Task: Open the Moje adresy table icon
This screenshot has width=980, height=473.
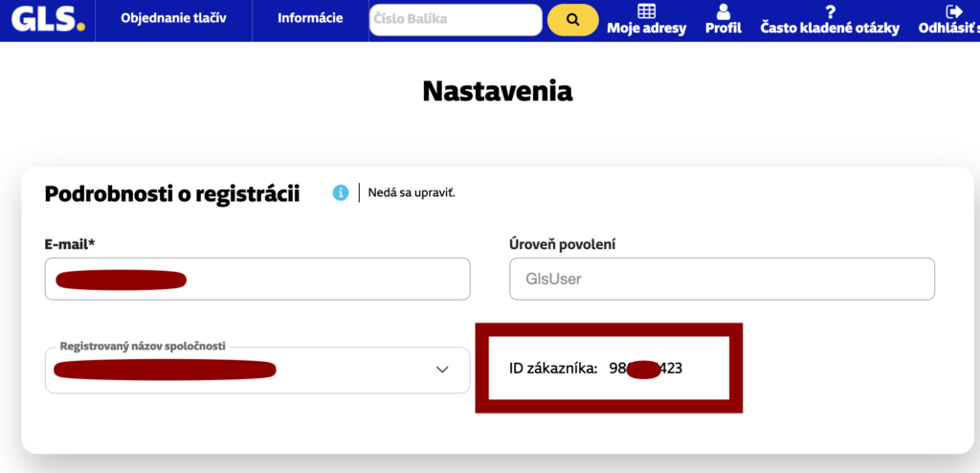Action: pyautogui.click(x=647, y=11)
